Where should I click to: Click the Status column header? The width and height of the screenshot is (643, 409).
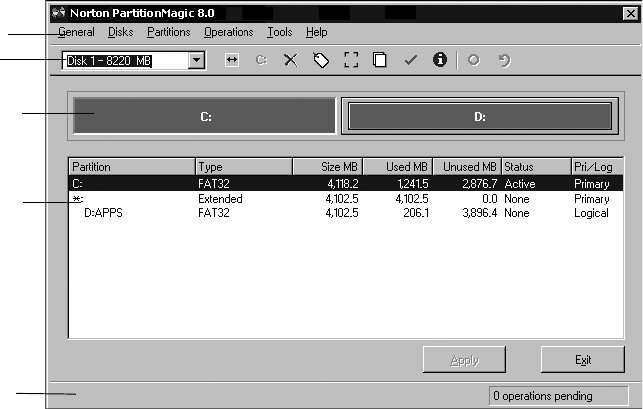pos(536,167)
